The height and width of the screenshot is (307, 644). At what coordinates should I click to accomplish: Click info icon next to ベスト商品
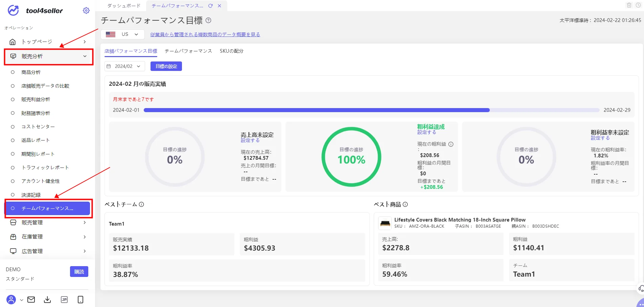click(x=405, y=204)
